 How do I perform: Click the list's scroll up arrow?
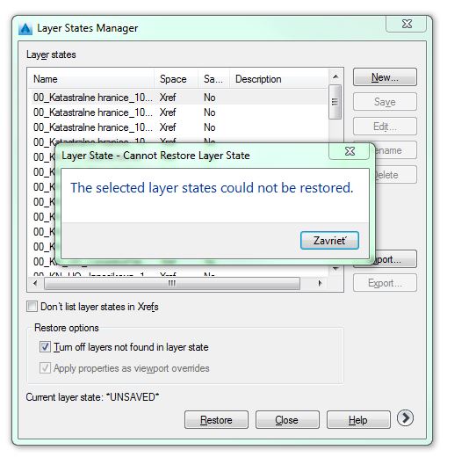tap(335, 76)
